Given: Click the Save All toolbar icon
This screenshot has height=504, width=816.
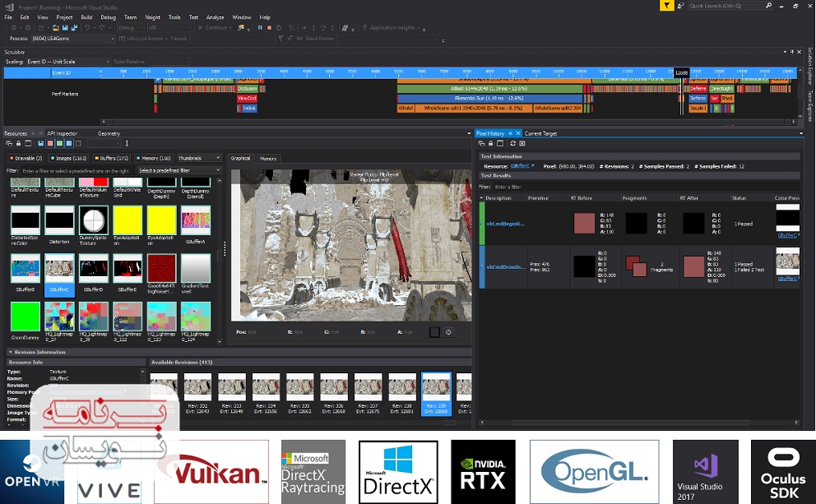Looking at the screenshot, I should [x=76, y=28].
